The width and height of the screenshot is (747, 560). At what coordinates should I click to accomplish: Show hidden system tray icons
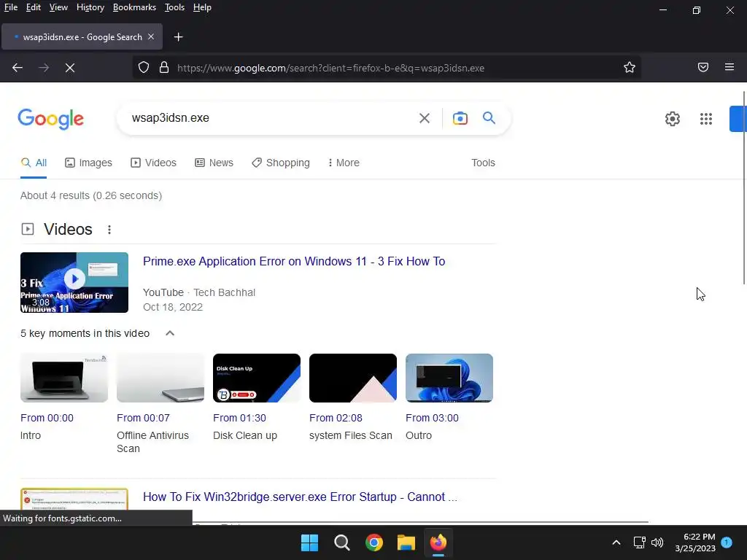(616, 542)
